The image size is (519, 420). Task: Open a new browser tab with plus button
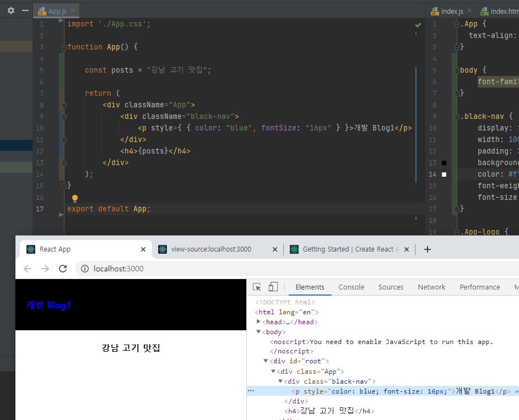point(428,249)
